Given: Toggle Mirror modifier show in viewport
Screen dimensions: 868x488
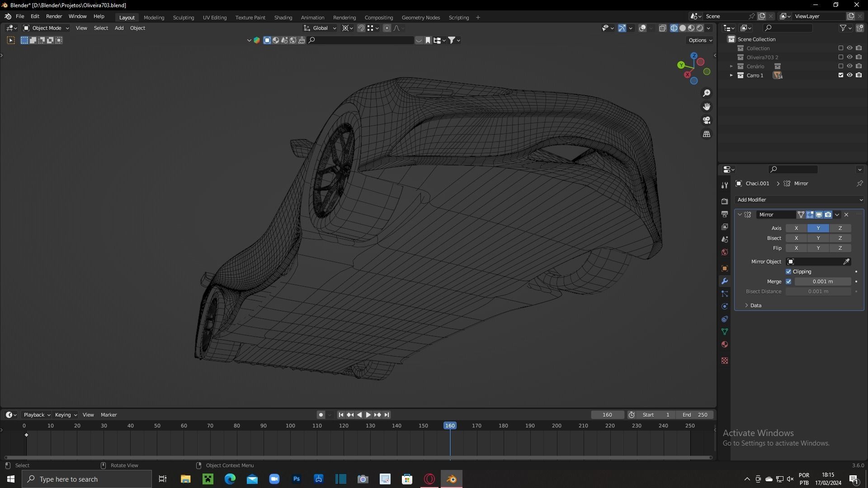Looking at the screenshot, I should pyautogui.click(x=819, y=215).
